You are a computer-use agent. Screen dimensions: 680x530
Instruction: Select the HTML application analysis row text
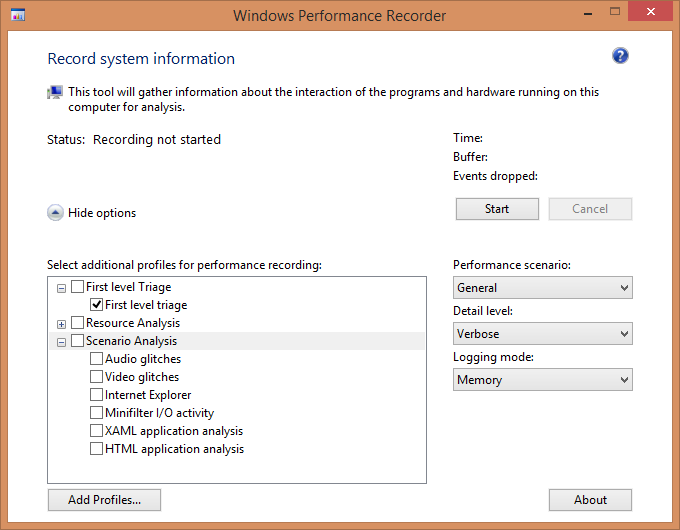tap(174, 449)
